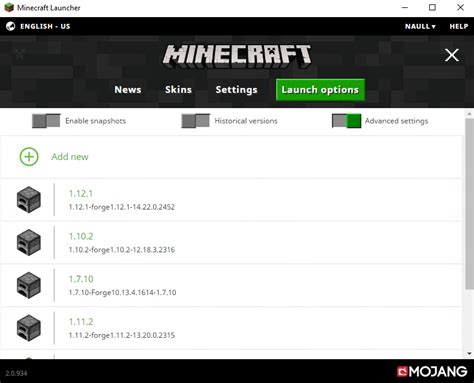Click the scrollbar down arrow
This screenshot has width=474, height=383.
(470, 354)
